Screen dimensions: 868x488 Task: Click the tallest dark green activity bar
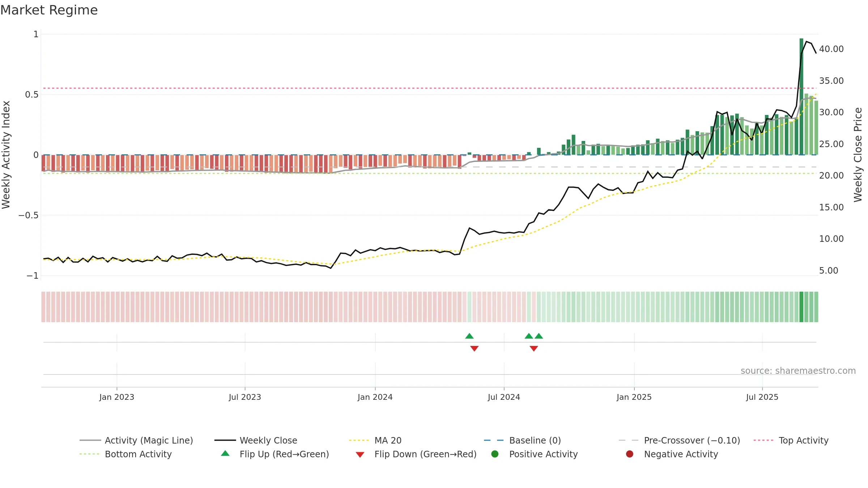[x=801, y=97]
